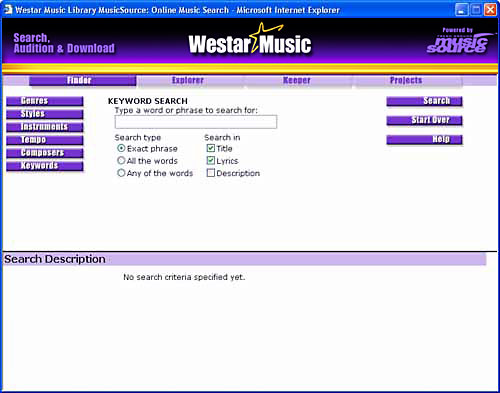Open the Help button
The image size is (500, 393).
tap(424, 140)
